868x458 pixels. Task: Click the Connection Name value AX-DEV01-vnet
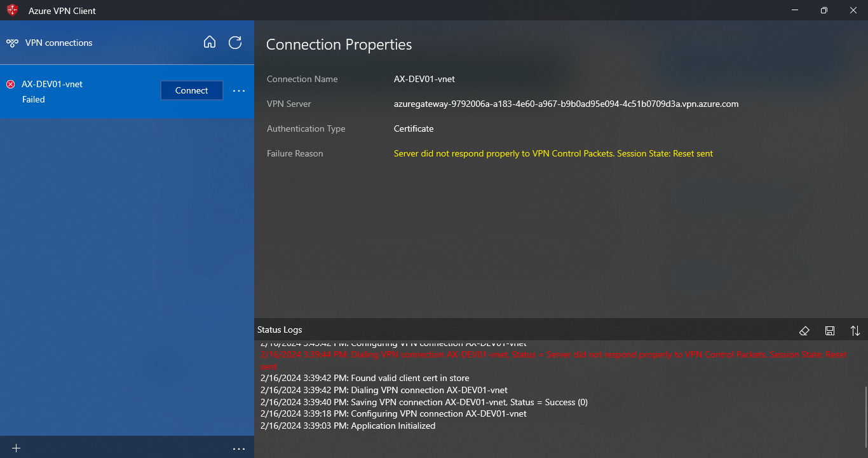424,79
